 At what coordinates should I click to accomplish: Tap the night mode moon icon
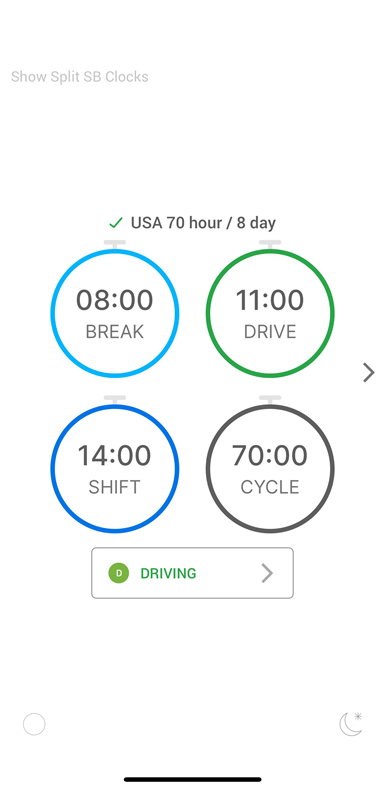[x=351, y=725]
